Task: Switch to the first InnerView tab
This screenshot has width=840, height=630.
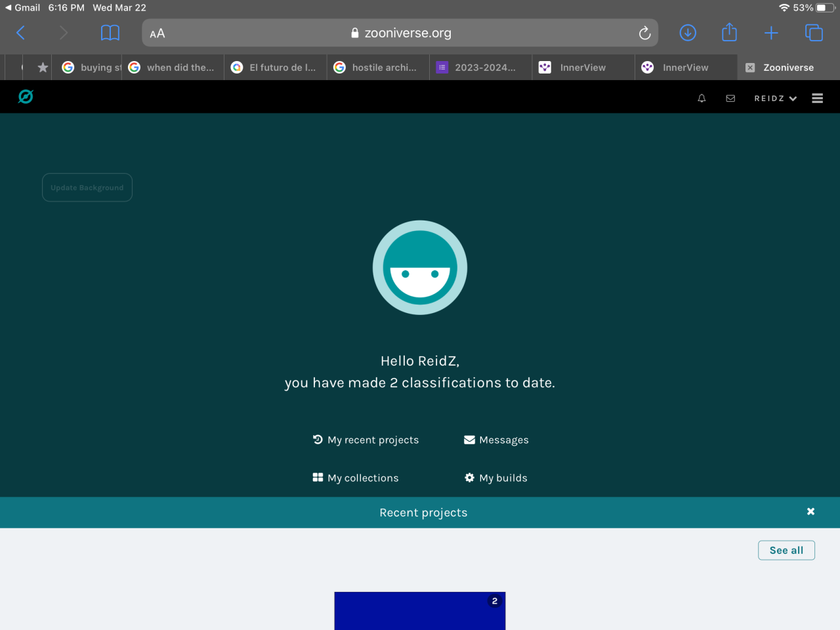Action: click(x=583, y=68)
